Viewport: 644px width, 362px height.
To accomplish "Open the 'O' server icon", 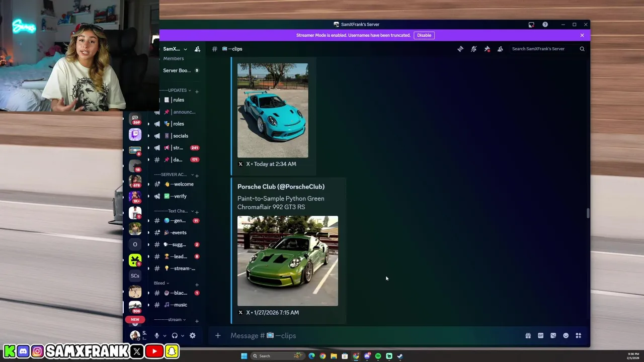I will point(135,244).
